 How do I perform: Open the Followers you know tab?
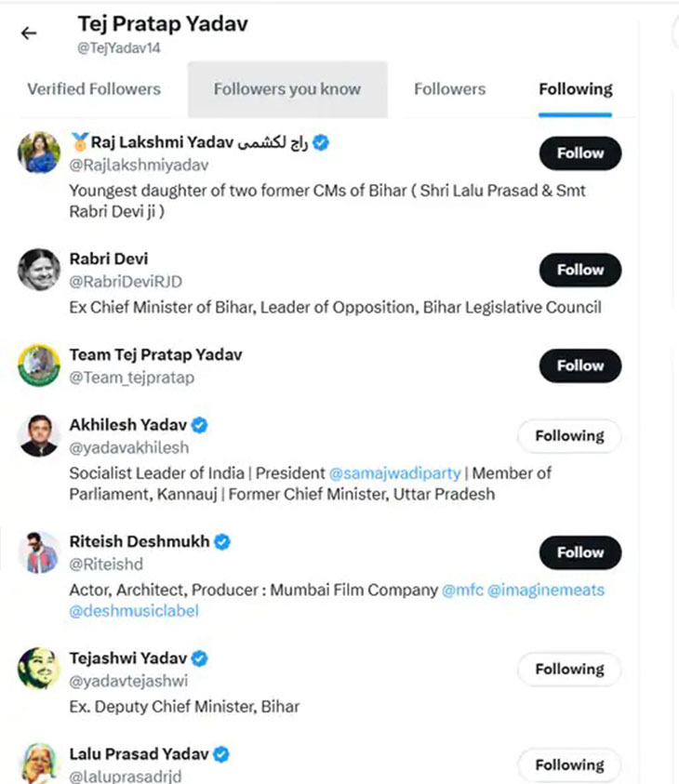pos(287,89)
